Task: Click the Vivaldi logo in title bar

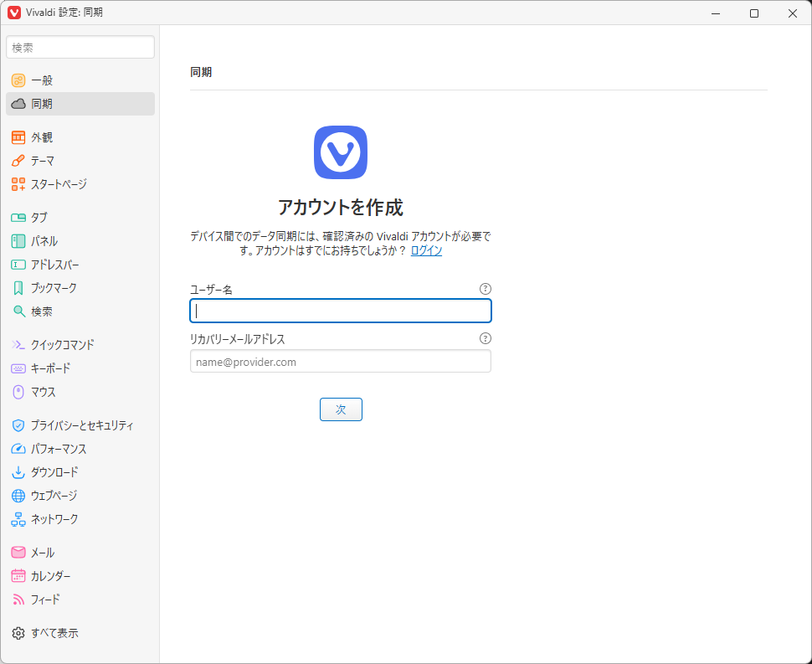Action: pyautogui.click(x=14, y=13)
